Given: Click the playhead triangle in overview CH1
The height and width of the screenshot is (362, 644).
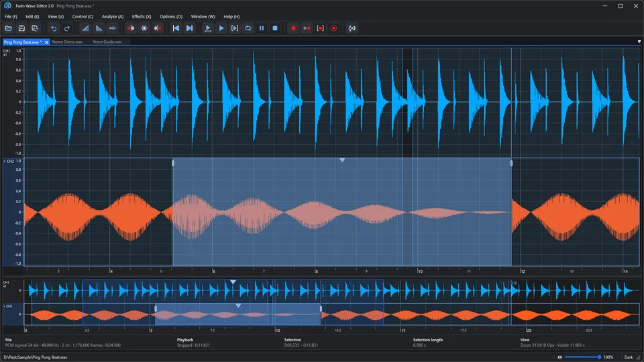Looking at the screenshot, I should click(233, 282).
